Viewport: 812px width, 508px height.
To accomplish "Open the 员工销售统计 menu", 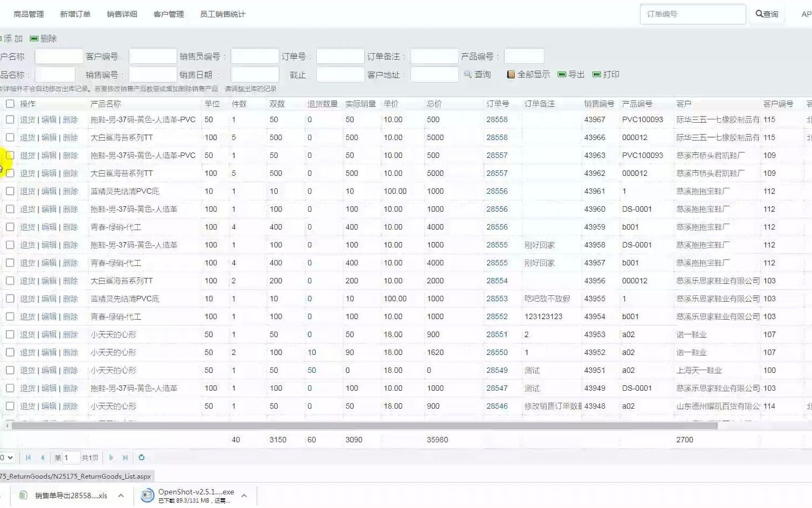I will tap(223, 14).
